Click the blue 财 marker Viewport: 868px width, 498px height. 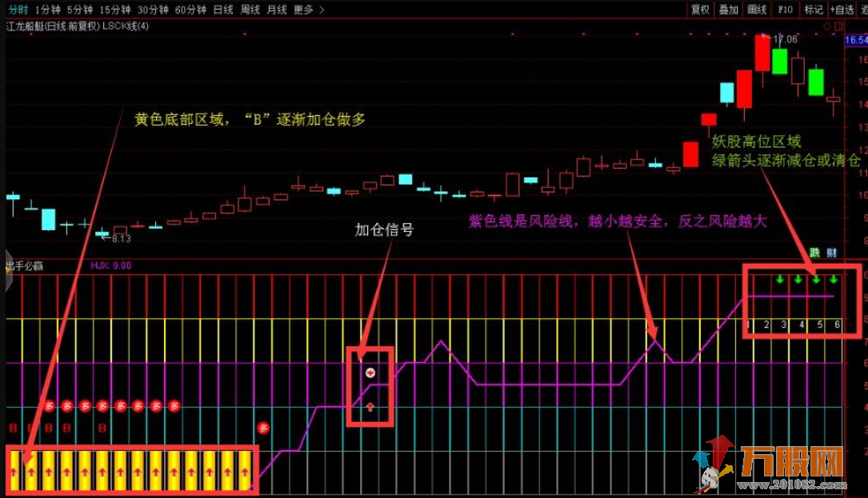click(831, 253)
